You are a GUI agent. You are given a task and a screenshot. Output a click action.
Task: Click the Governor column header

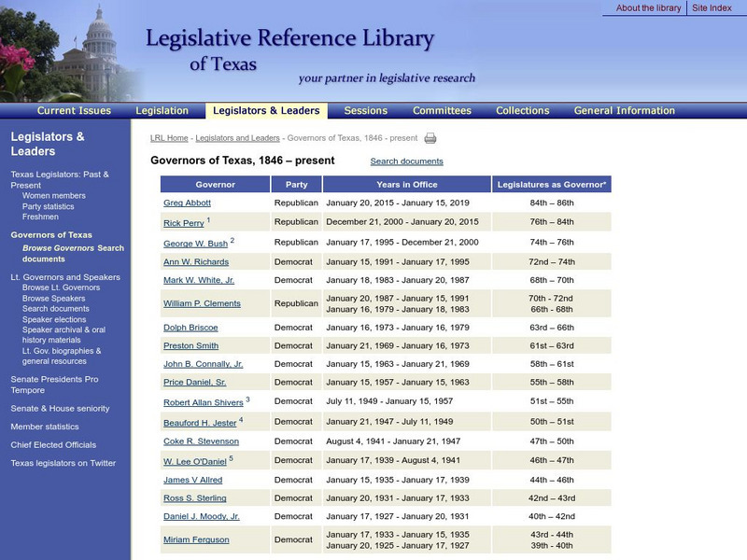click(x=216, y=184)
